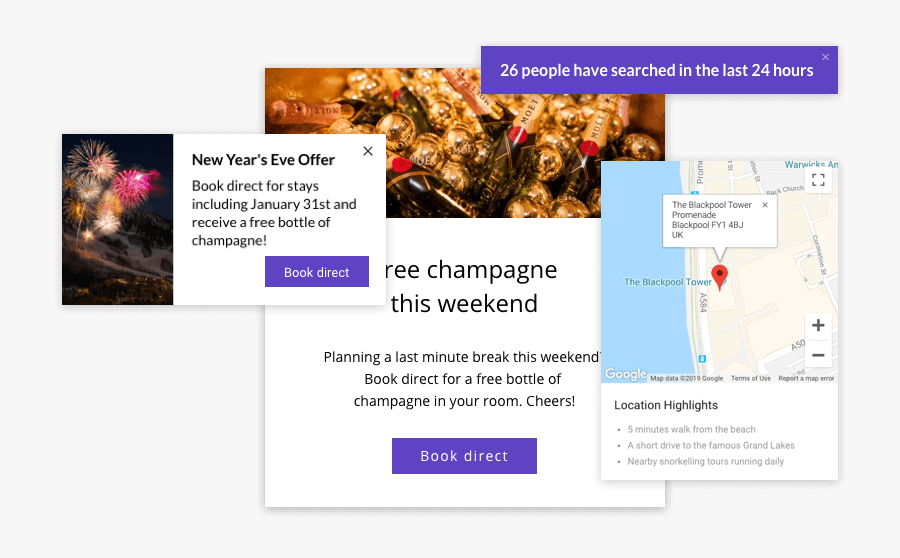This screenshot has height=558, width=900.
Task: Dismiss the 26 people searched notification
Action: pos(825,57)
